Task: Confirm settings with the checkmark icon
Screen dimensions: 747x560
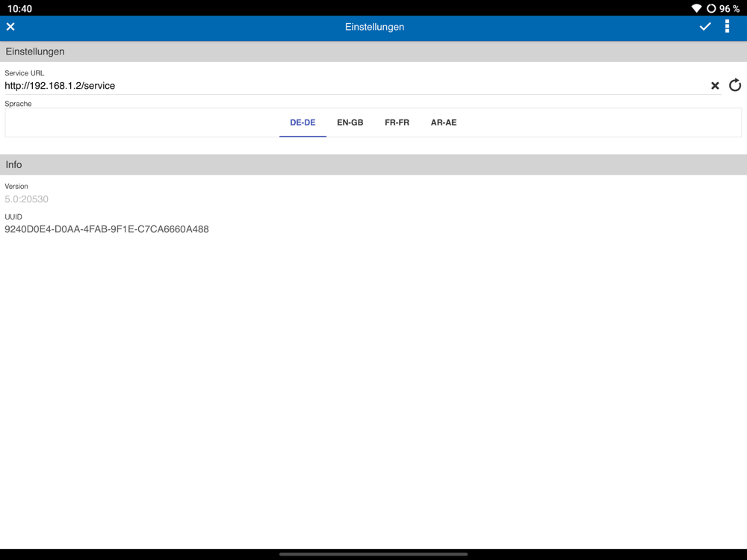Action: [705, 27]
